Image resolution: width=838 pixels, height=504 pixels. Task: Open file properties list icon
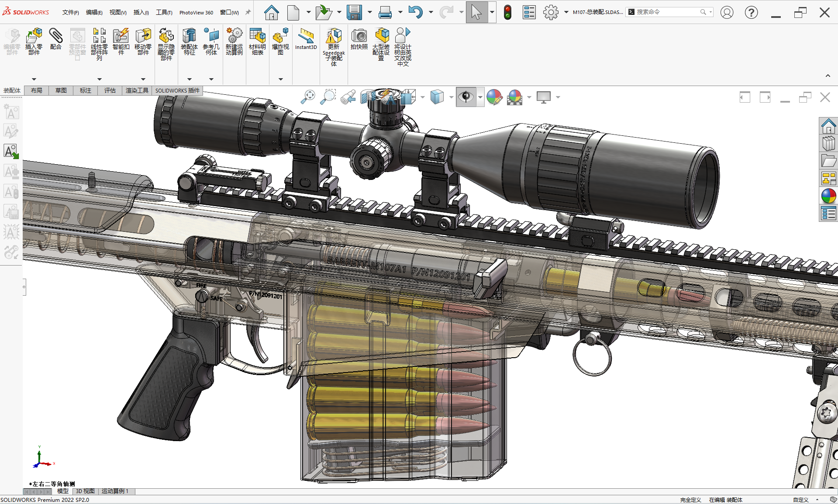pos(529,12)
